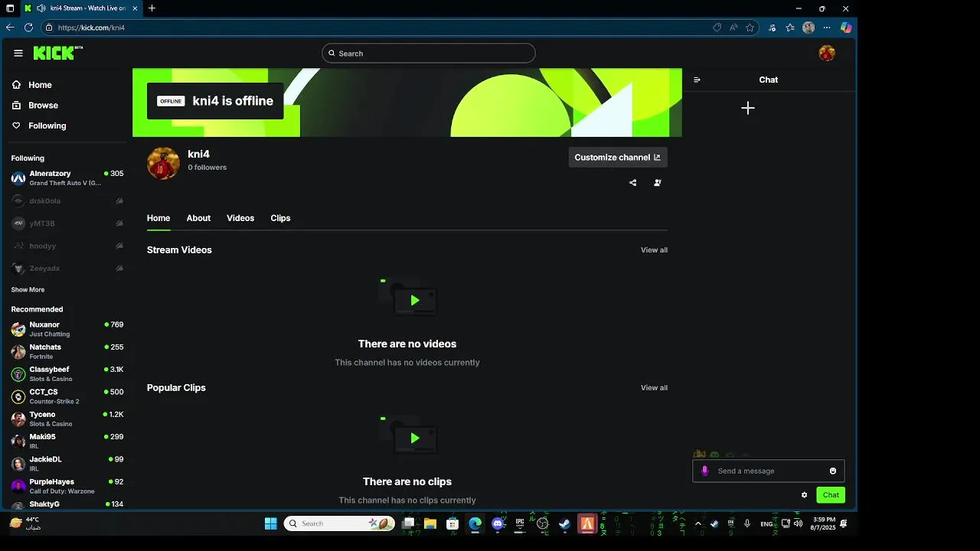Viewport: 980px width, 551px height.
Task: Collapse the chat panel arrow icon
Action: click(x=697, y=80)
